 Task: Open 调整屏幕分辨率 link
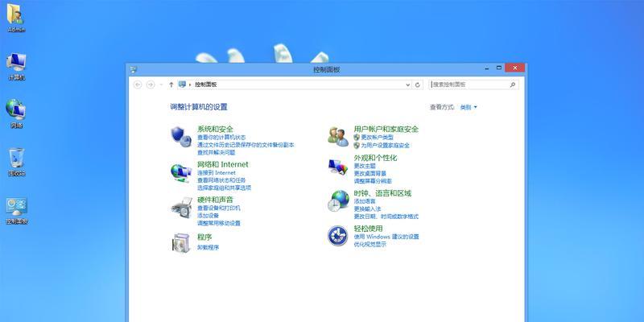pyautogui.click(x=373, y=181)
